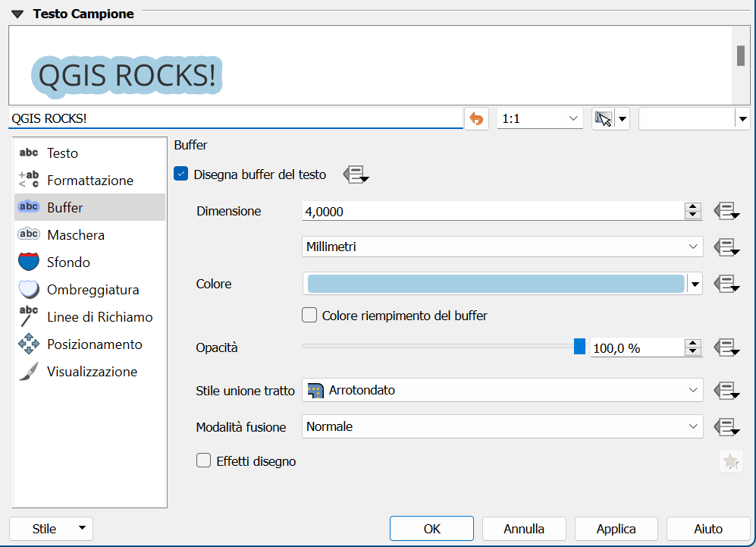Increase Opacità with the up arrow
The height and width of the screenshot is (547, 756).
(x=693, y=343)
